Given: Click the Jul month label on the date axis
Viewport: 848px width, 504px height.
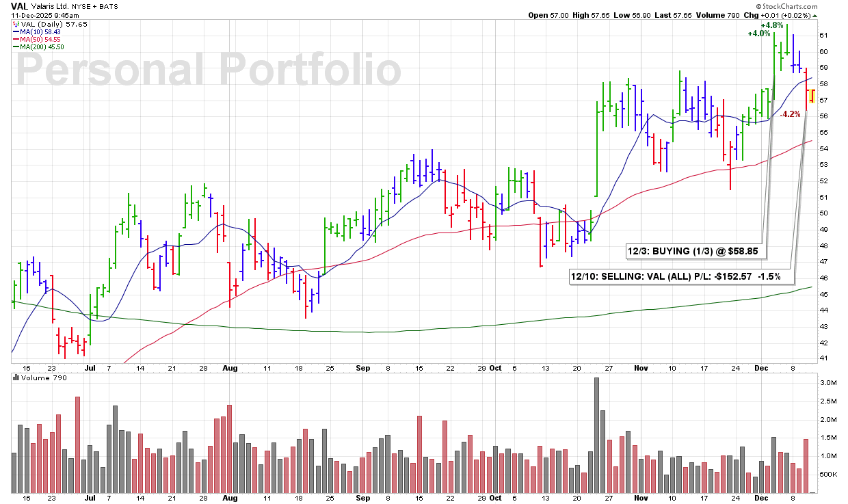Looking at the screenshot, I should pyautogui.click(x=90, y=367).
